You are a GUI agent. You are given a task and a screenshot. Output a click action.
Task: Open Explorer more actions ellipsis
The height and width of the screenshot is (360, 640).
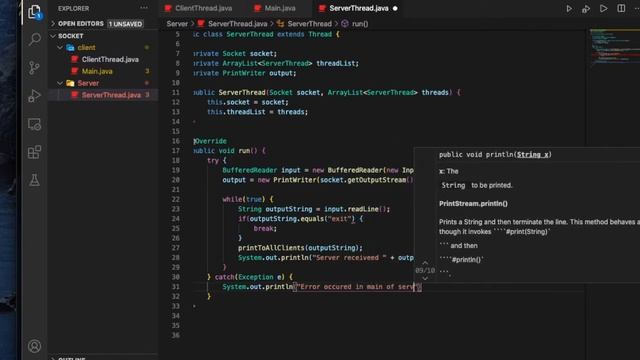click(144, 8)
